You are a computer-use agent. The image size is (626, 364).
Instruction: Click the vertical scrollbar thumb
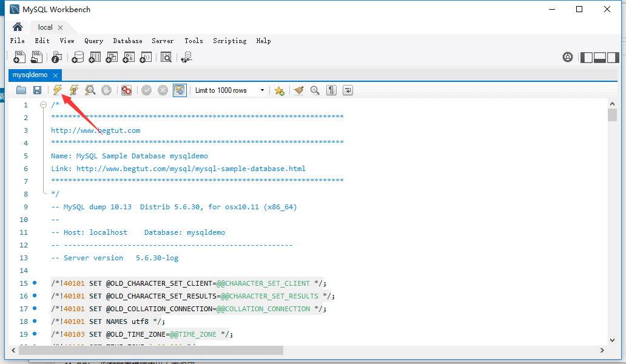point(613,115)
